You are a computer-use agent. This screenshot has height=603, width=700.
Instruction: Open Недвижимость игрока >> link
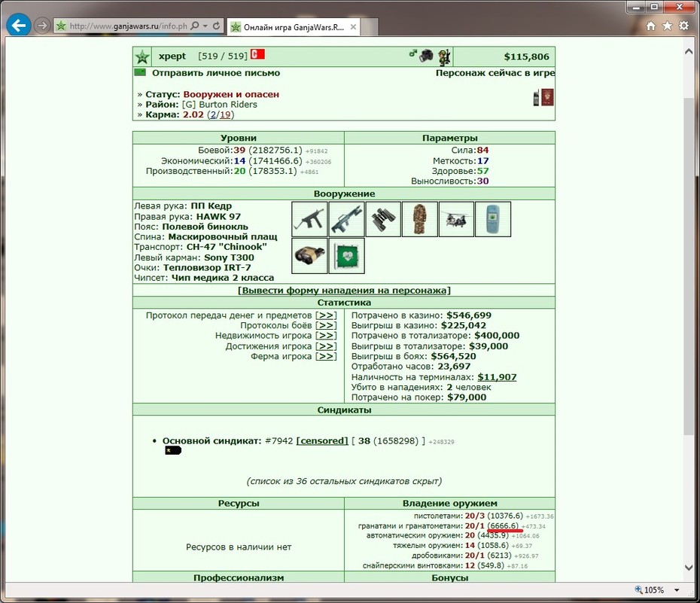pyautogui.click(x=326, y=336)
